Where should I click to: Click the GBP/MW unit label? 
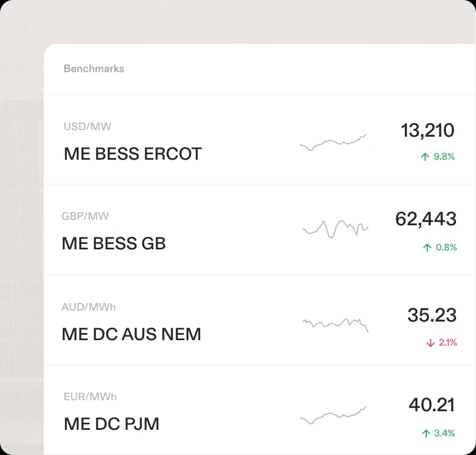tap(85, 216)
